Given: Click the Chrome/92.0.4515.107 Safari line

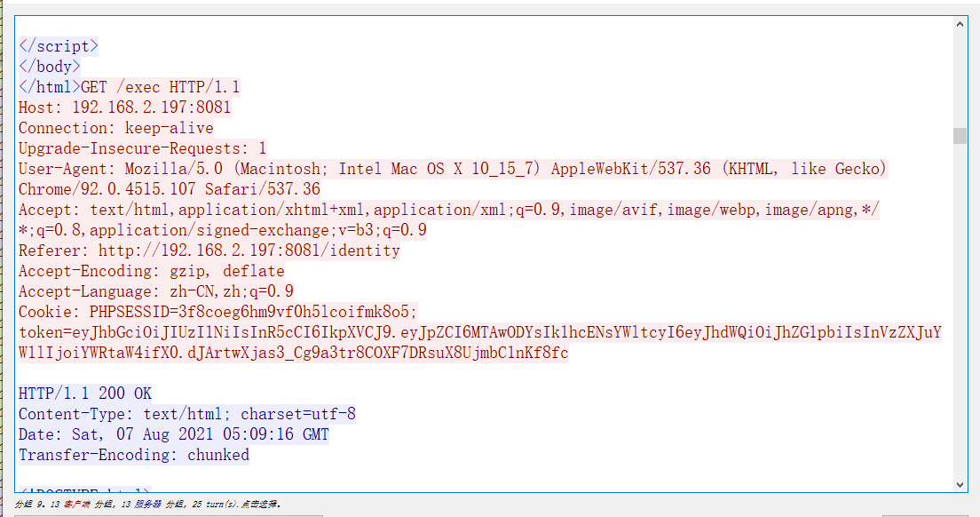Looking at the screenshot, I should [170, 189].
